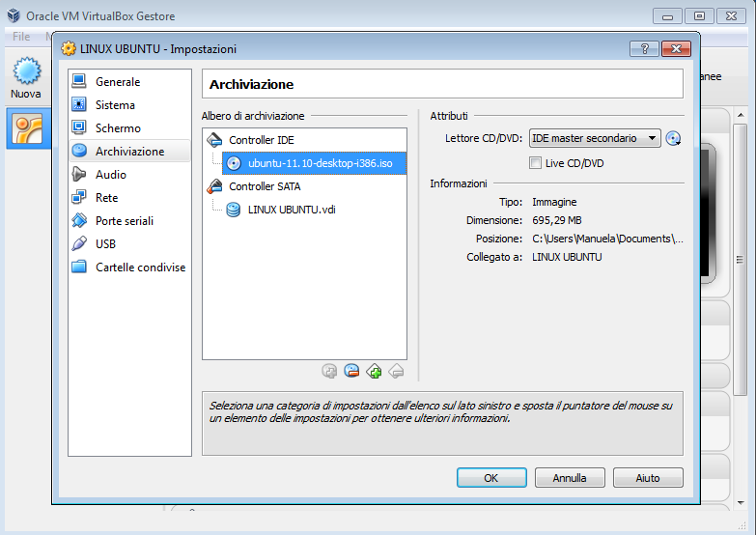
Task: Open the Lettore CD/DVD dropdown
Action: click(x=595, y=138)
